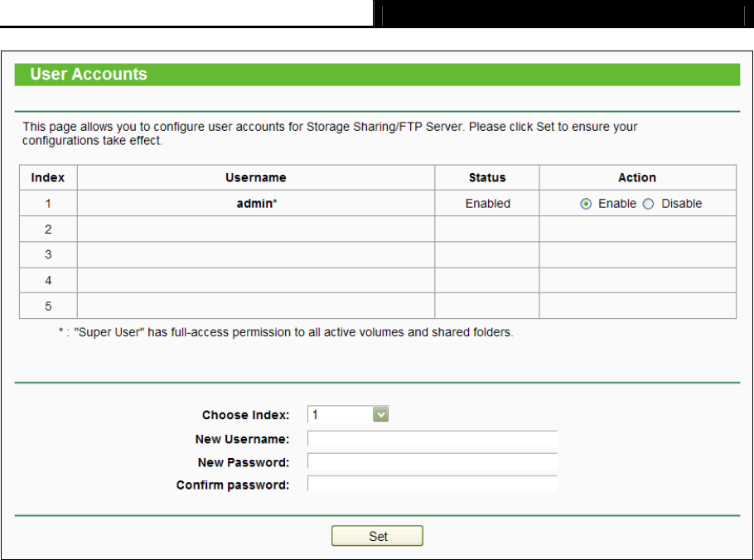Screen dimensions: 754x560
Task: Click the Index column header
Action: 48,178
